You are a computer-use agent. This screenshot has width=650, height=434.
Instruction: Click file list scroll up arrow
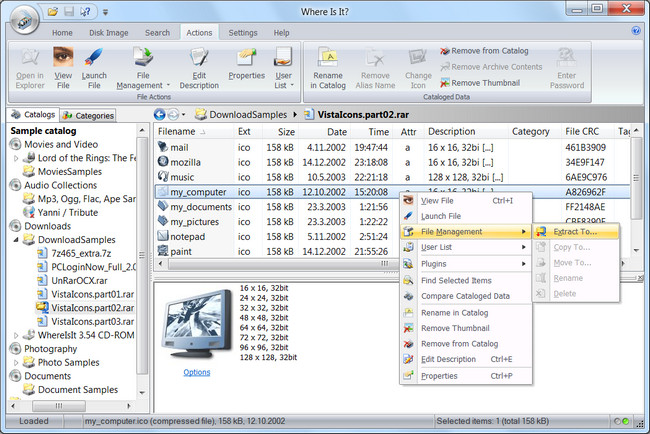point(636,131)
